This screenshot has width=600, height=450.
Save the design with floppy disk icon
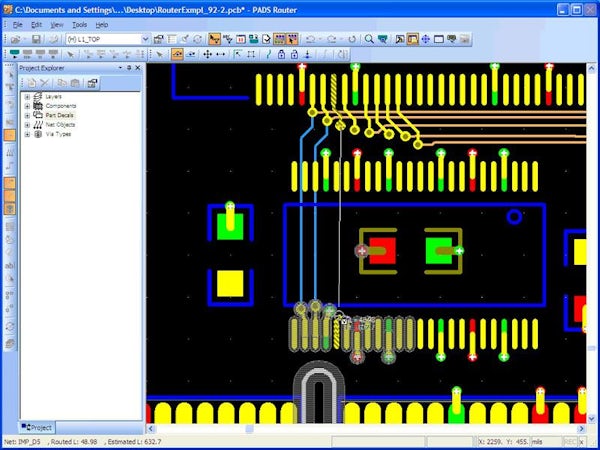(36, 39)
